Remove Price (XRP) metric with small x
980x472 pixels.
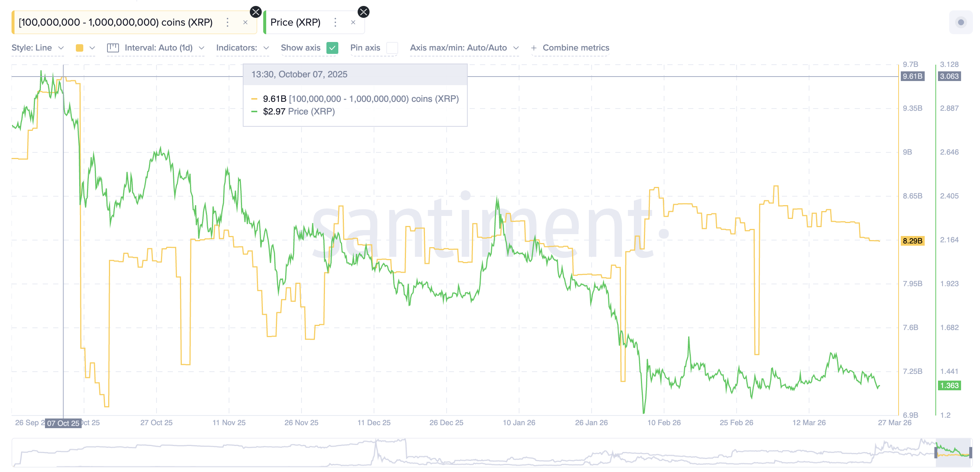pos(353,22)
